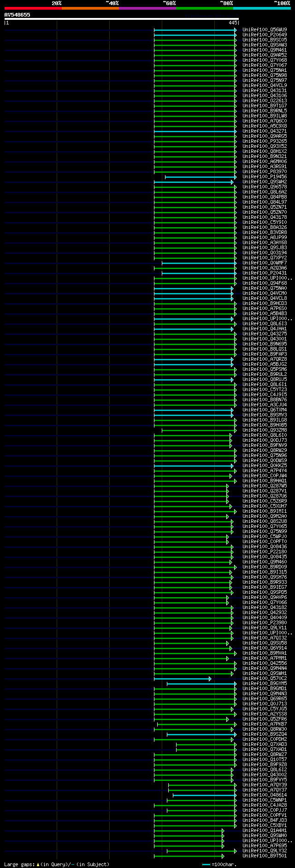Select label UniRef100_Q9SJB3
295x868 pixels.
tap(265, 247)
